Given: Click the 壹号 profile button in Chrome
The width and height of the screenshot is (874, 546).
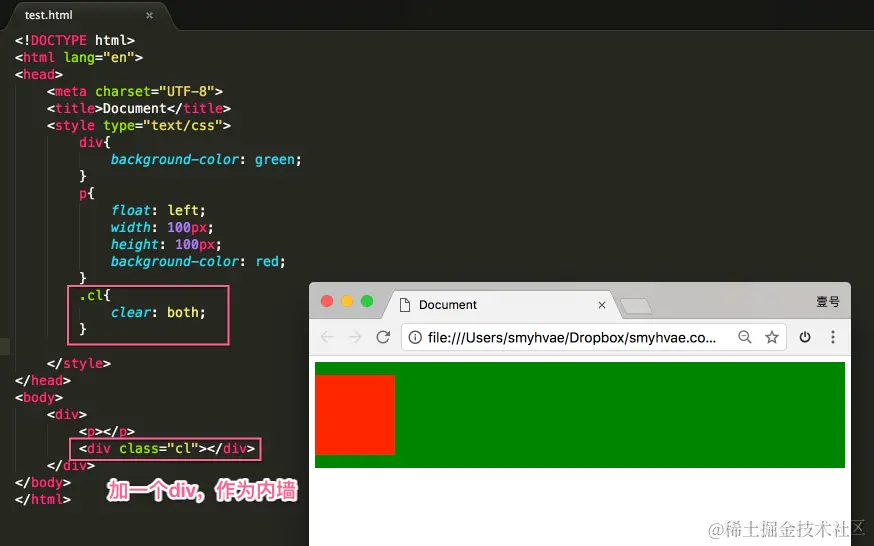Looking at the screenshot, I should coord(828,302).
